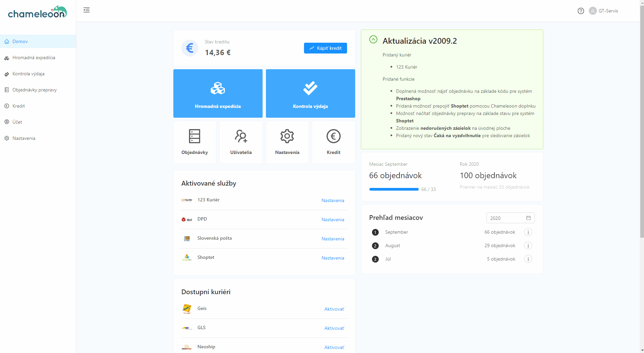Activate the Geis courier

[334, 309]
